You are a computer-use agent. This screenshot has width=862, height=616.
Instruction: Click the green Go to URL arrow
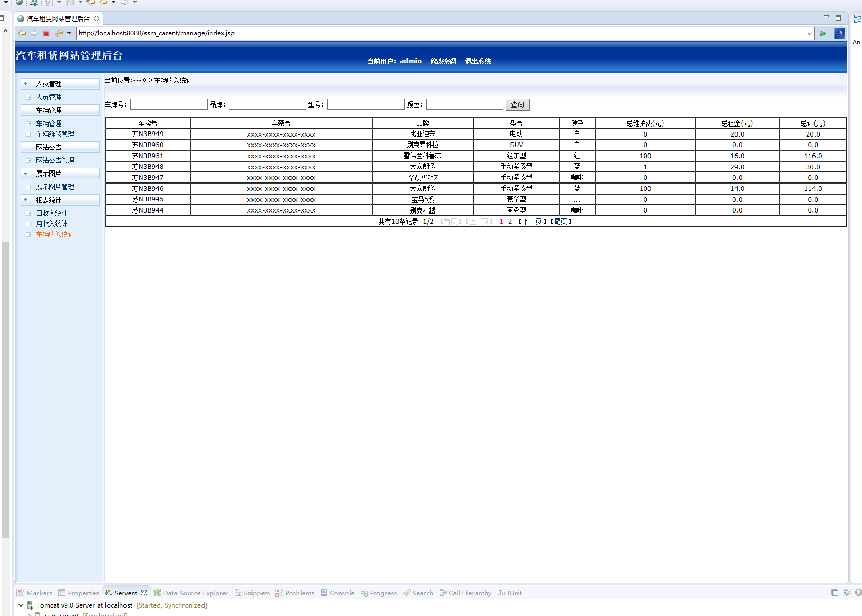click(823, 33)
